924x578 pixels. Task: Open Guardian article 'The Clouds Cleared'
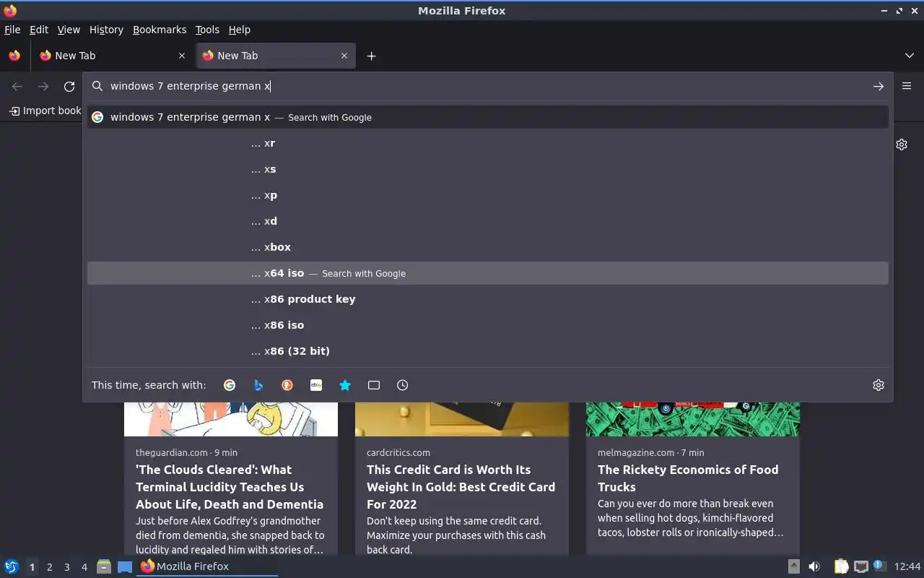(230, 487)
